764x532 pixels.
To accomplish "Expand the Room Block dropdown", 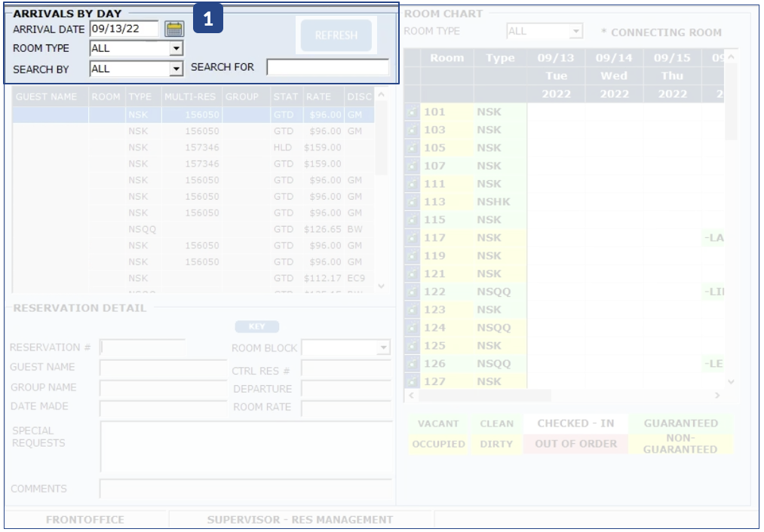I will pyautogui.click(x=383, y=348).
